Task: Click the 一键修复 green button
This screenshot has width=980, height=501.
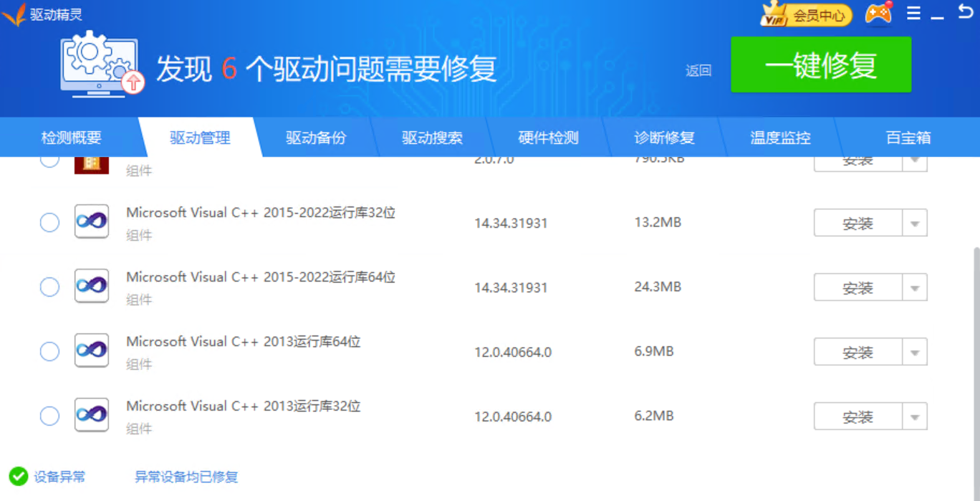Action: click(820, 64)
